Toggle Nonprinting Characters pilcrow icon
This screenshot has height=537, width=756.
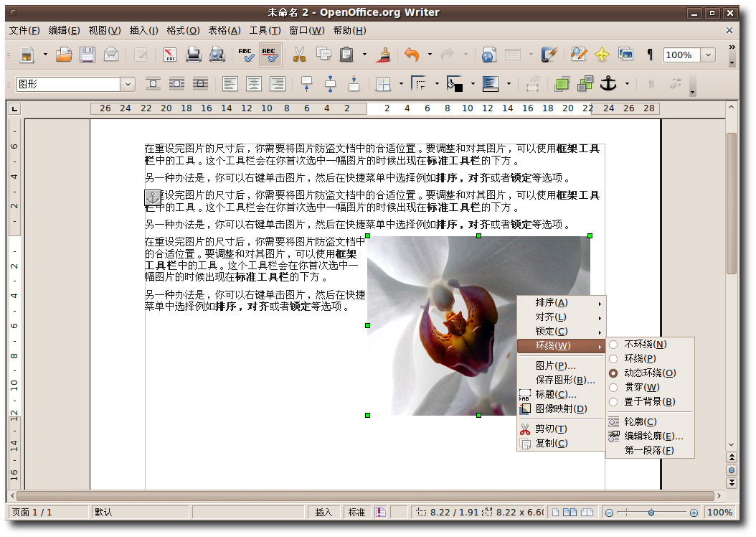coord(649,55)
